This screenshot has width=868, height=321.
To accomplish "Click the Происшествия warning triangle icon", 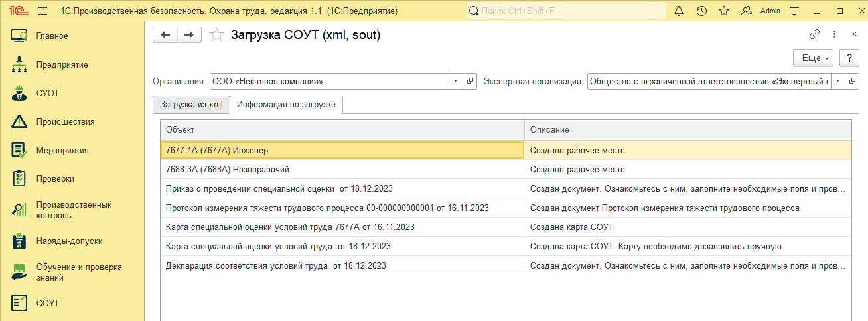I will 19,122.
